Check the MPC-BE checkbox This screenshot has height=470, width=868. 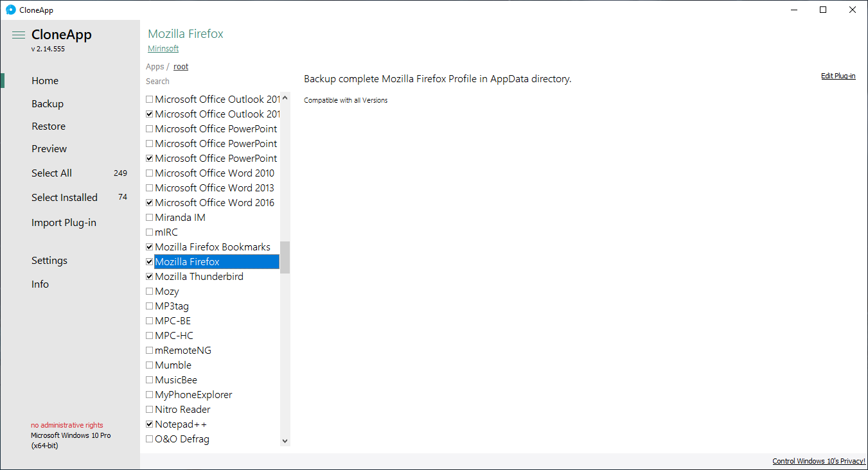tap(150, 321)
